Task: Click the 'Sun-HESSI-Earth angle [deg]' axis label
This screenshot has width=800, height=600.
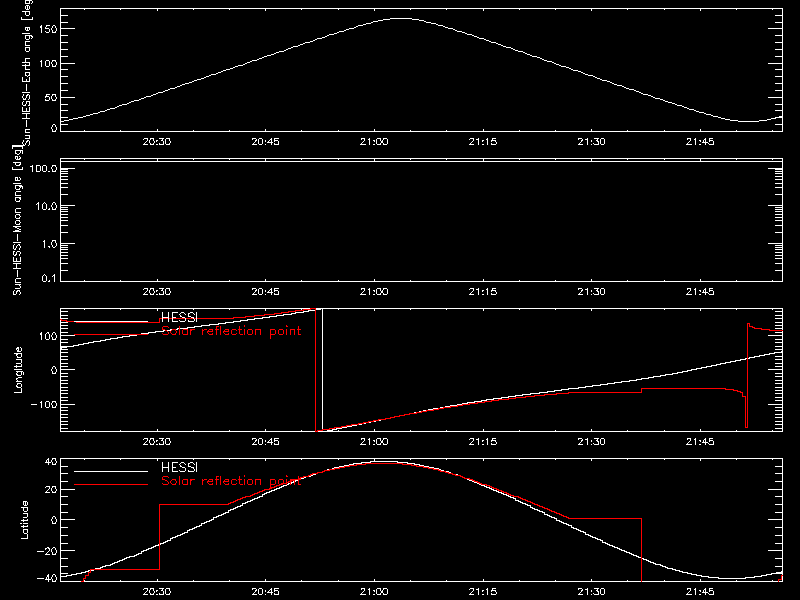Action: point(27,73)
